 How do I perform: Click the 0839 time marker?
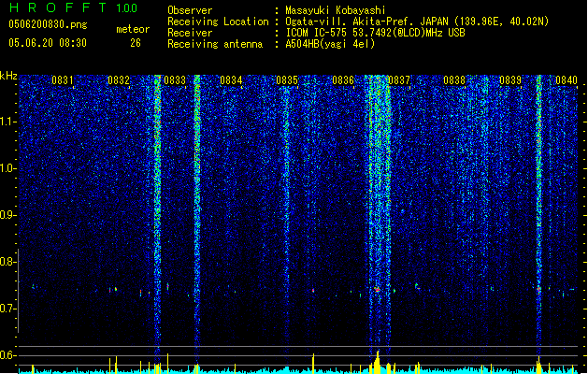(x=510, y=80)
